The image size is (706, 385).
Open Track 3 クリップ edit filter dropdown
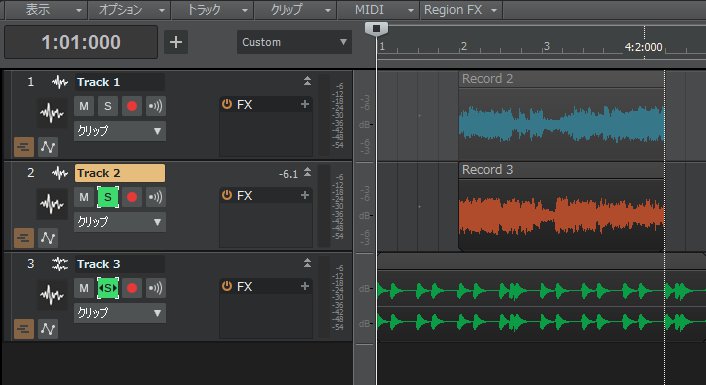tap(120, 313)
